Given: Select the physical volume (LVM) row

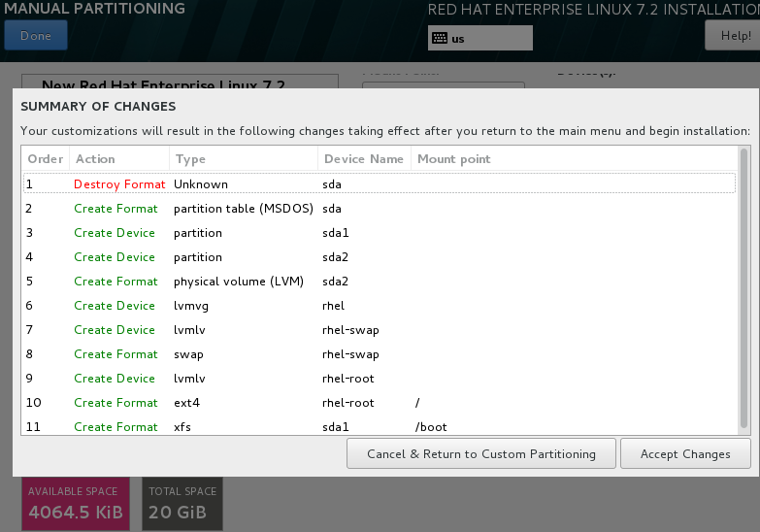Looking at the screenshot, I should (x=380, y=282).
